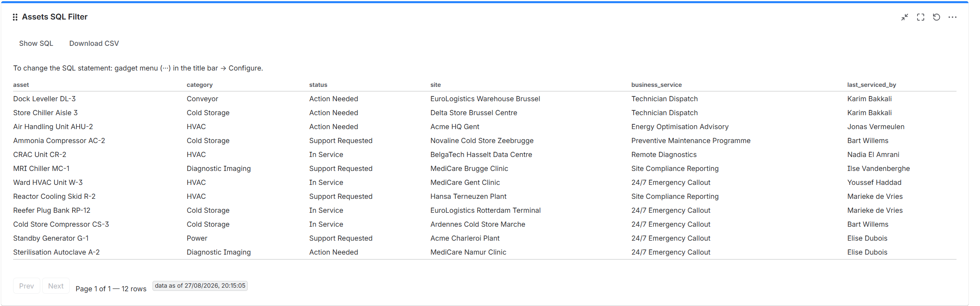Select Sterilisation Autoclave A-2 asset

tap(57, 252)
